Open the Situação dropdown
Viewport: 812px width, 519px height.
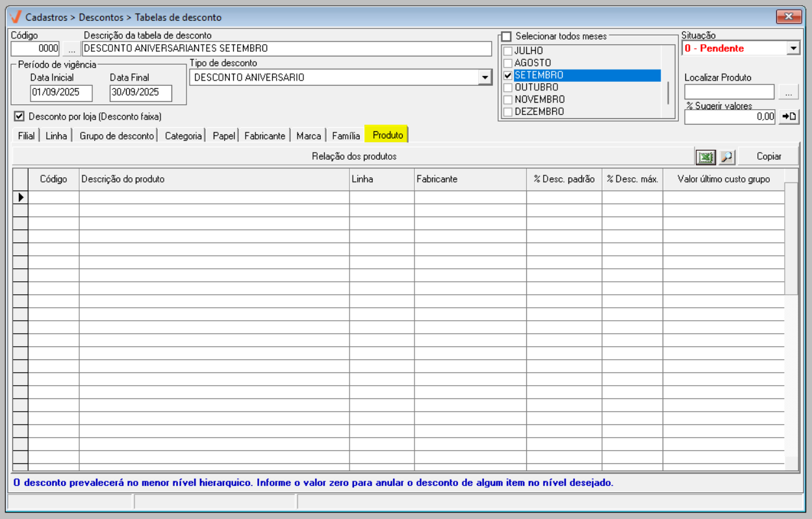click(793, 48)
